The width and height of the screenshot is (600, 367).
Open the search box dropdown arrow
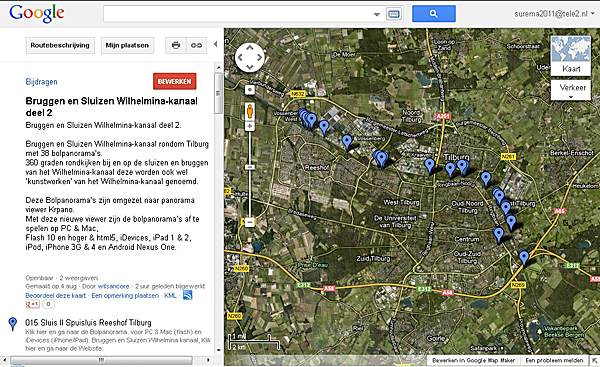click(377, 15)
